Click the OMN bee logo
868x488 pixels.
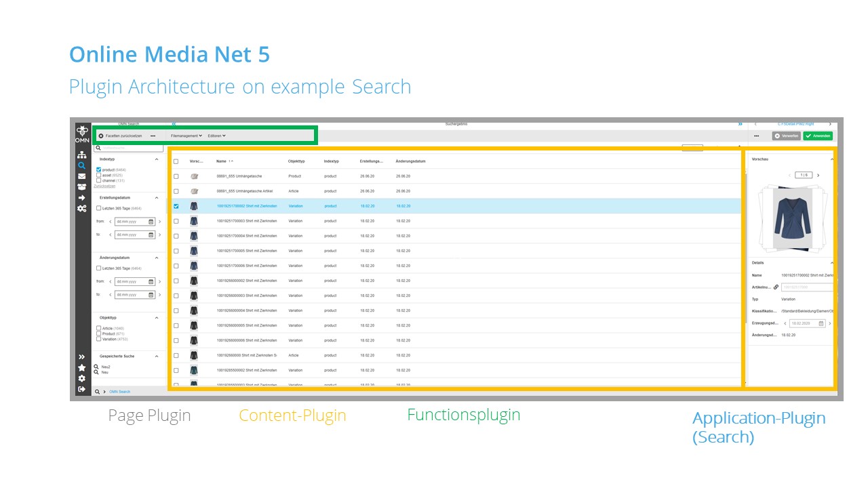(x=81, y=131)
